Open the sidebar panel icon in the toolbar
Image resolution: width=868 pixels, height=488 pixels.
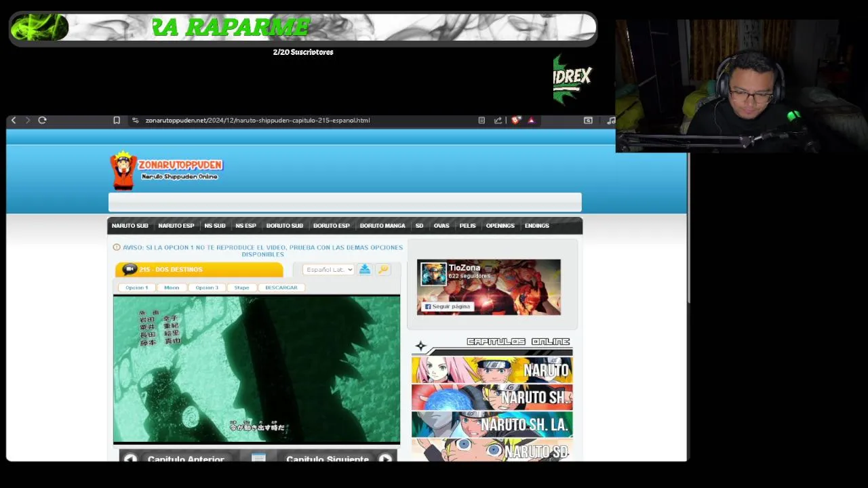coord(588,121)
